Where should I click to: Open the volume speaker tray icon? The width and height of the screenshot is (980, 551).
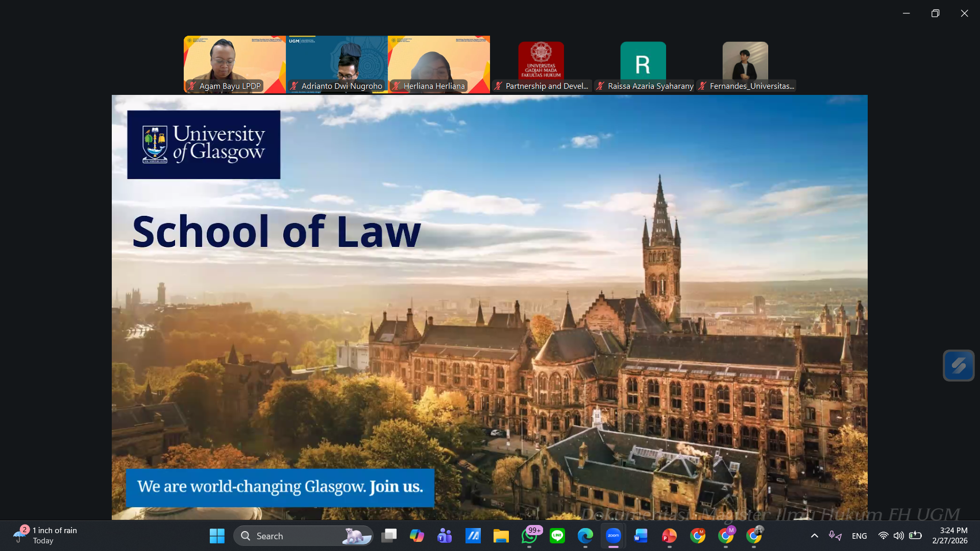point(898,536)
